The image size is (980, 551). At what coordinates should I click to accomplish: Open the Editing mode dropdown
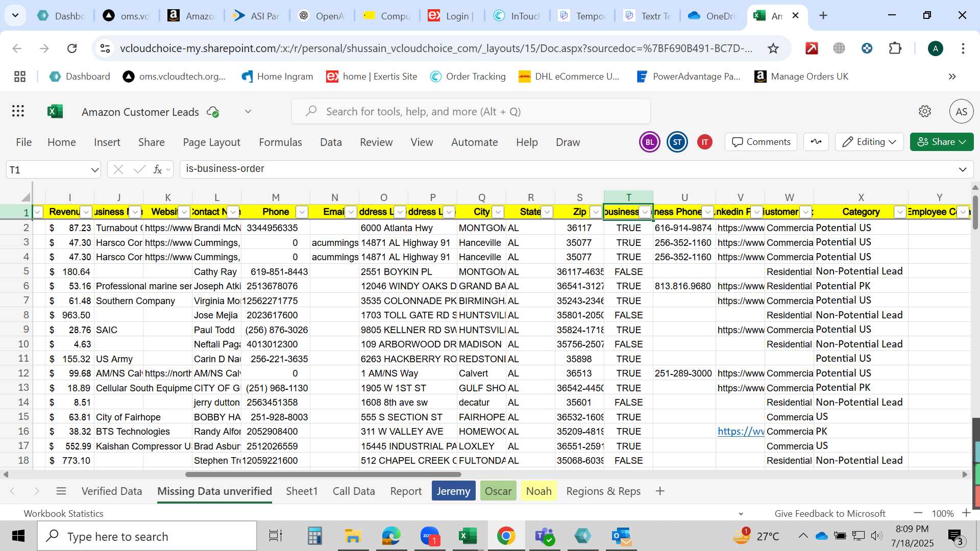869,142
